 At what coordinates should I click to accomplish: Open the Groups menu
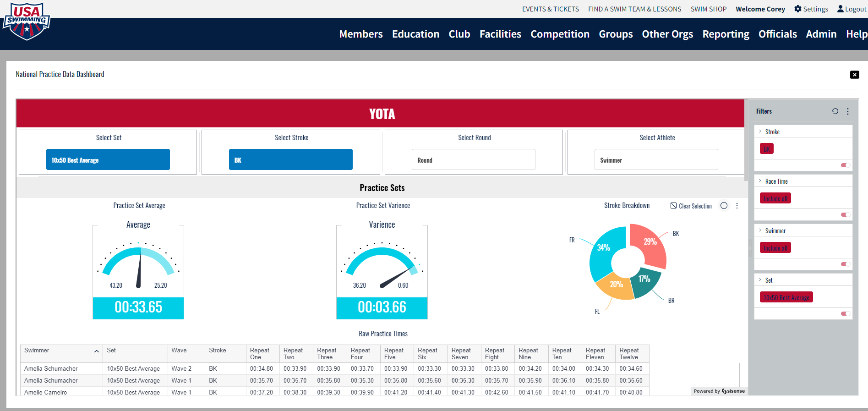616,34
